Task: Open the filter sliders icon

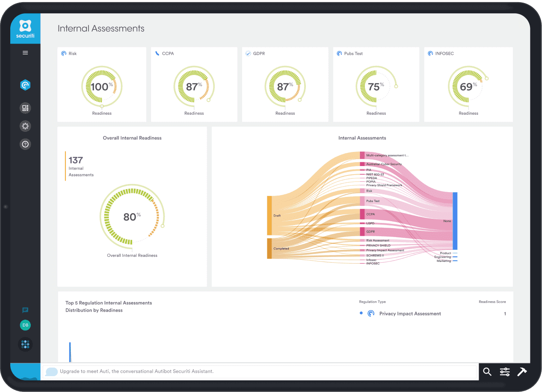Action: (505, 371)
